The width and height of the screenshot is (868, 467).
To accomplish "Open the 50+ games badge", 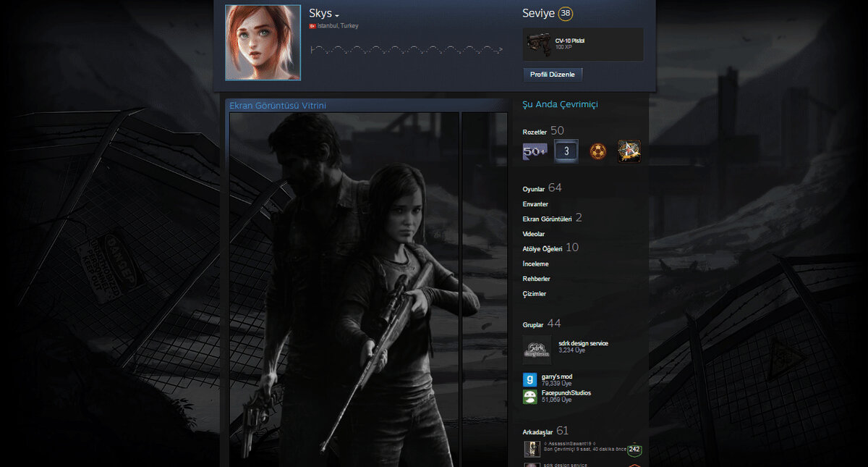I will (535, 151).
